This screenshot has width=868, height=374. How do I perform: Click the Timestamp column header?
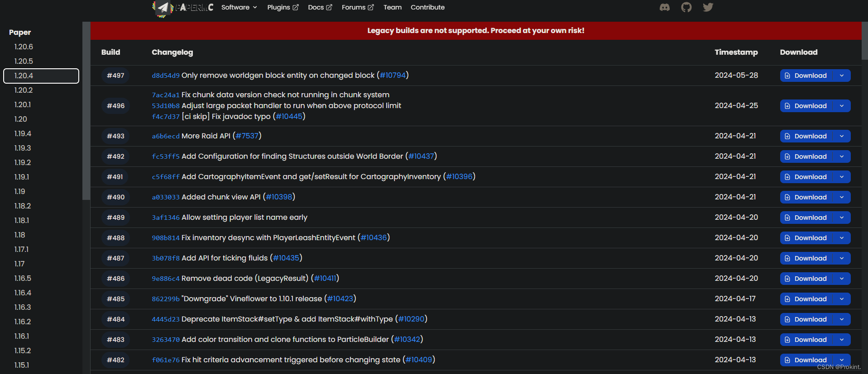[x=736, y=52]
